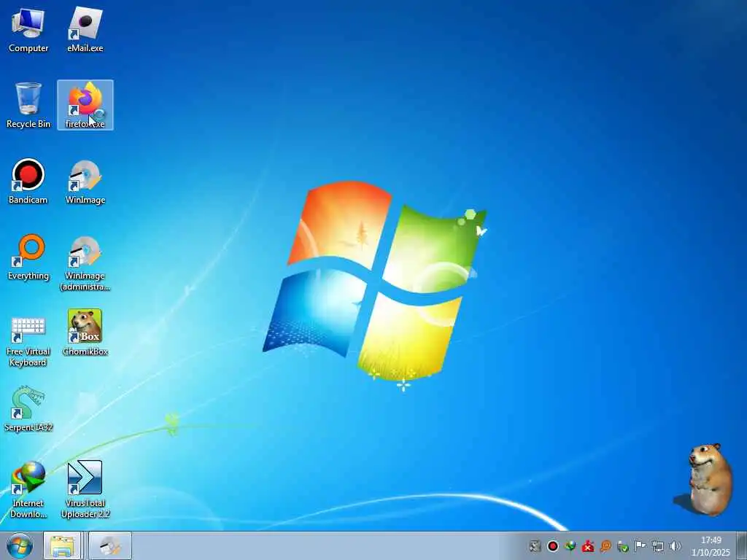The height and width of the screenshot is (560, 747).
Task: Select the ChomikBox desktop shortcut
Action: (85, 332)
